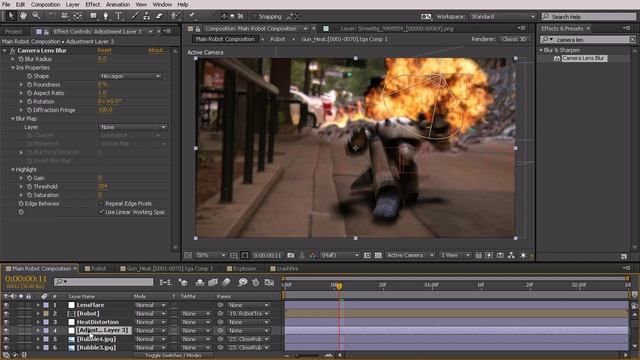Open the Blur Map Layer dropdown
Screen dimensions: 640x360
133,127
